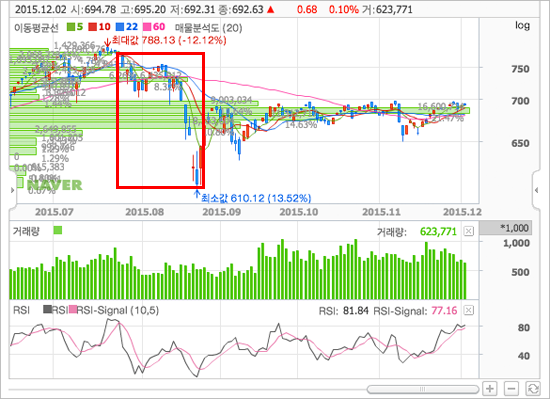Click the 거래량 value 623,771 in volume panel

(x=438, y=232)
